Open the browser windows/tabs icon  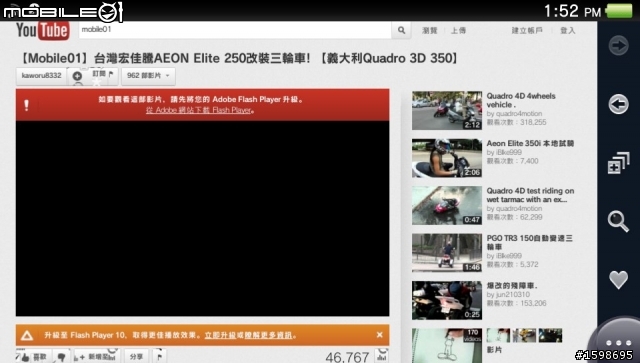pos(618,163)
